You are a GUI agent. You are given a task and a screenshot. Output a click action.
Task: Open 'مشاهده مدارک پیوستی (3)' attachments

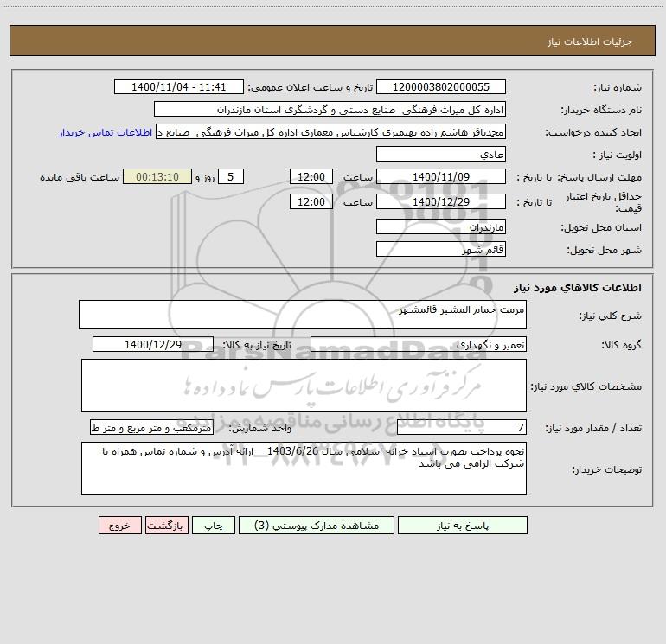click(317, 526)
